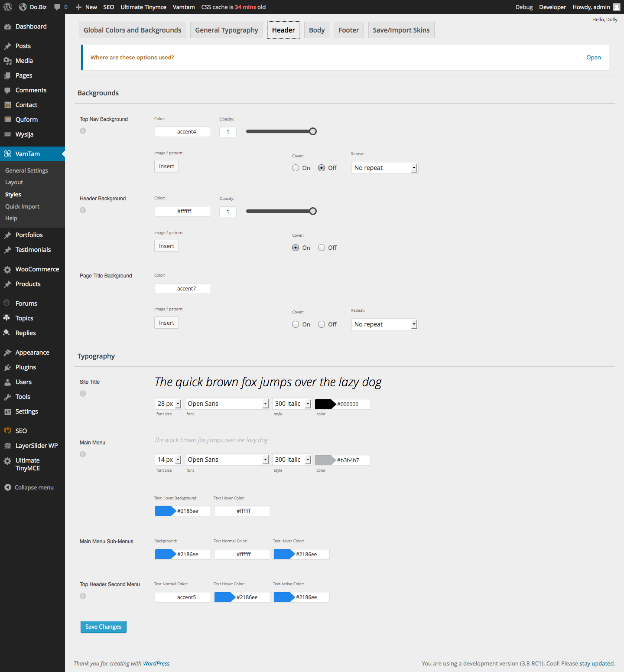Image resolution: width=624 pixels, height=672 pixels.
Task: Click the Header Background opacity slider handle
Action: point(313,211)
